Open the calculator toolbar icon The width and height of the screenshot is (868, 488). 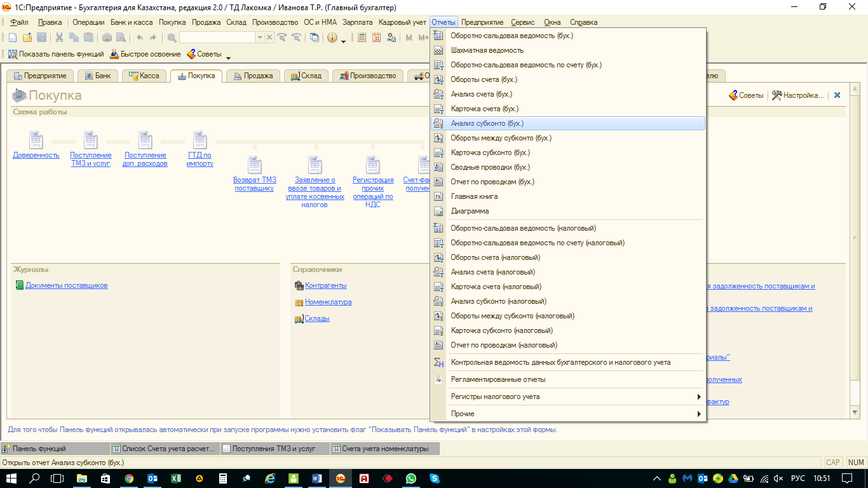pyautogui.click(x=362, y=37)
